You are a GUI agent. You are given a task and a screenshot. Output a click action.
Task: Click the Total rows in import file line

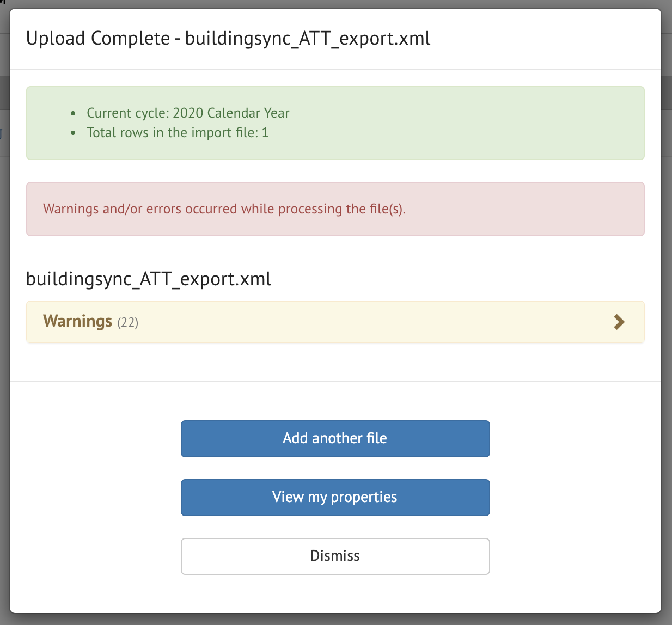point(178,132)
